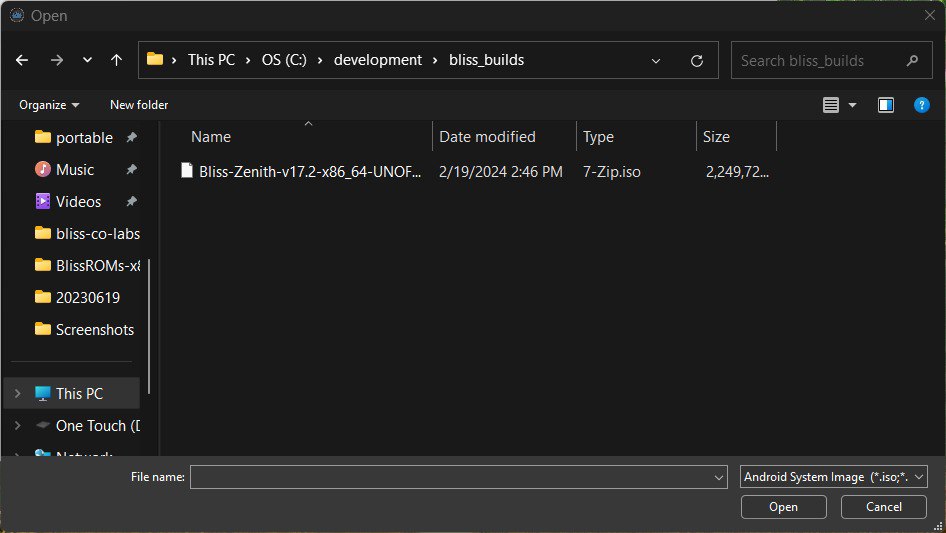Click the Forward navigation arrow

tap(56, 60)
